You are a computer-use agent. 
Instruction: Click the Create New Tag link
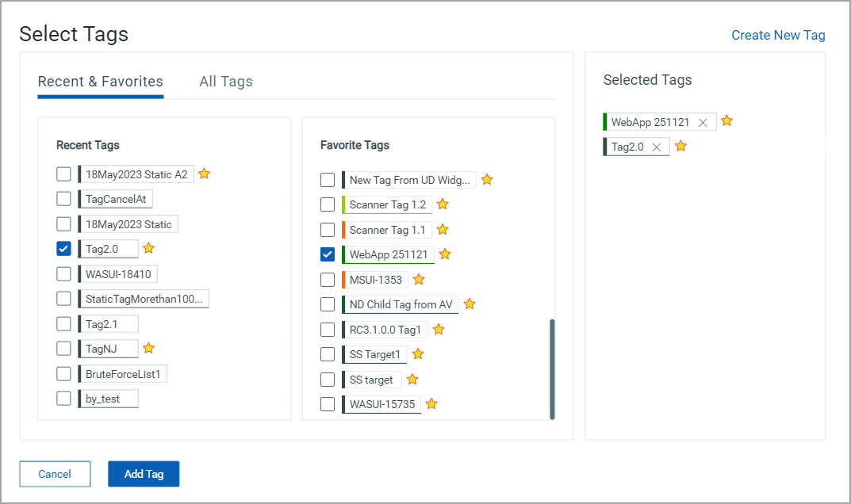coord(778,35)
